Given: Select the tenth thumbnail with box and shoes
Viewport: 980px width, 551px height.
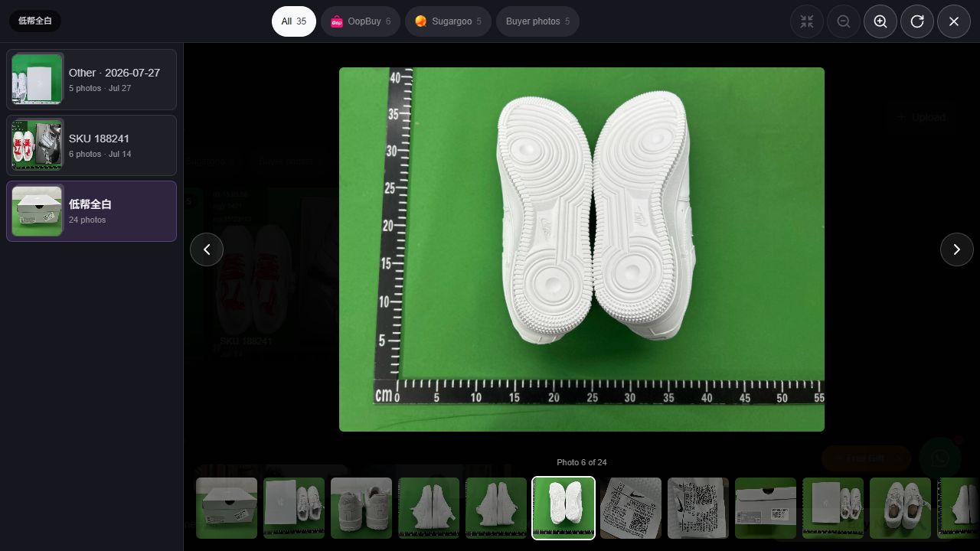Looking at the screenshot, I should 833,508.
